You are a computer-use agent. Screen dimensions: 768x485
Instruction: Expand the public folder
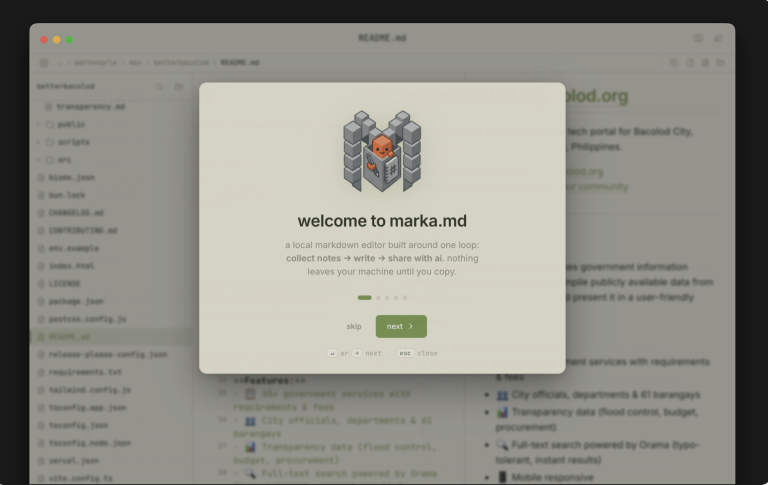point(71,124)
